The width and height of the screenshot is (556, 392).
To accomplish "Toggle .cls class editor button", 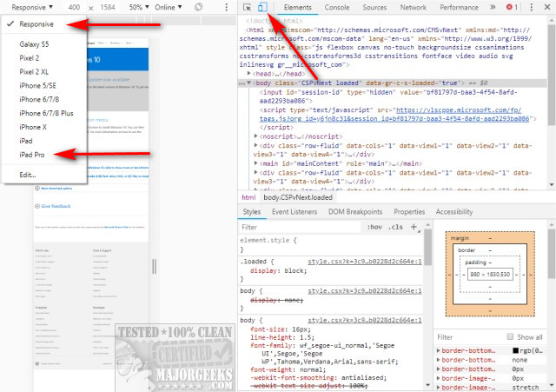I will pyautogui.click(x=395, y=227).
